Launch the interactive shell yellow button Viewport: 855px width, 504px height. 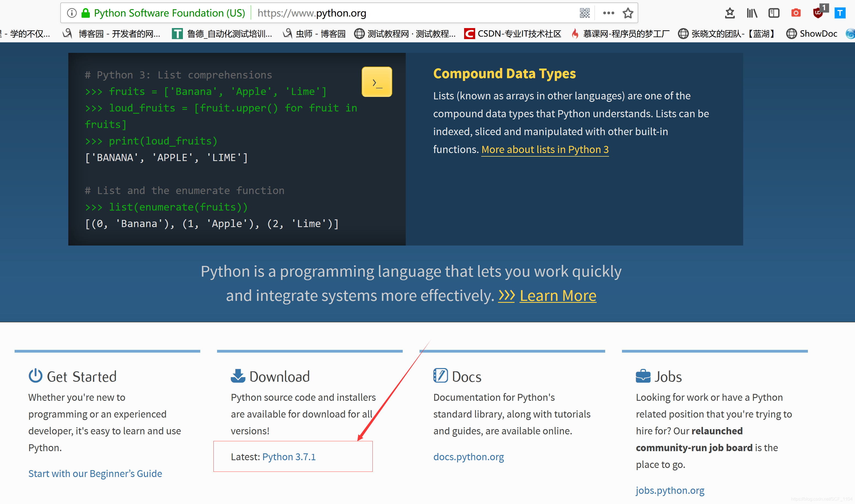point(377,82)
